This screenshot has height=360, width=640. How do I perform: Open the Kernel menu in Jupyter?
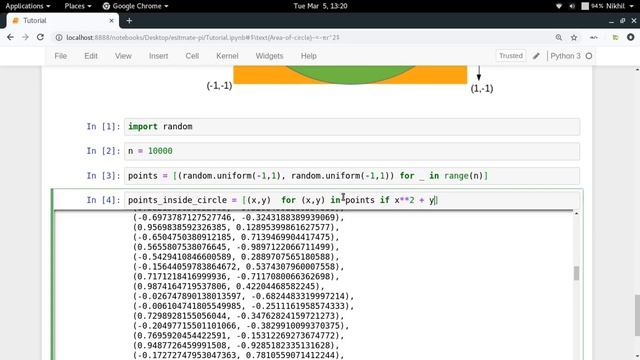coord(227,56)
